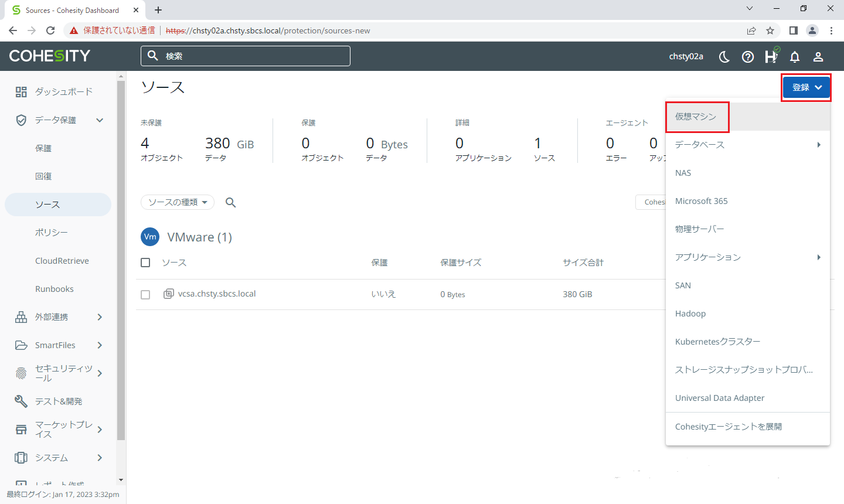
Task: Select 仮想マシン from the register menu
Action: pyautogui.click(x=748, y=117)
